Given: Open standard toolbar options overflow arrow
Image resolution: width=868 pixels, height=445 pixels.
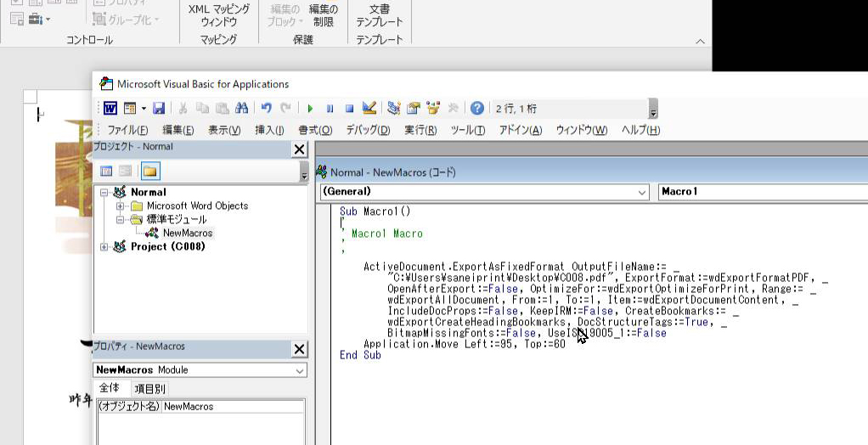Looking at the screenshot, I should (653, 110).
